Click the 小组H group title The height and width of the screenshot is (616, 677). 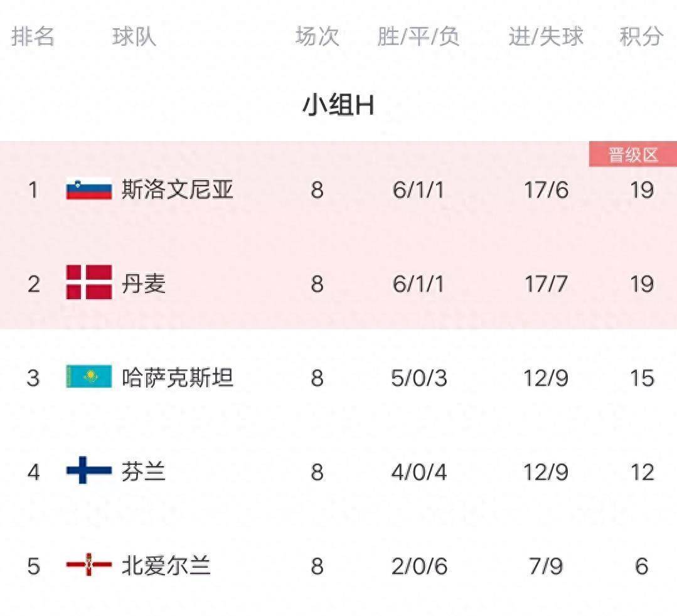(x=338, y=105)
